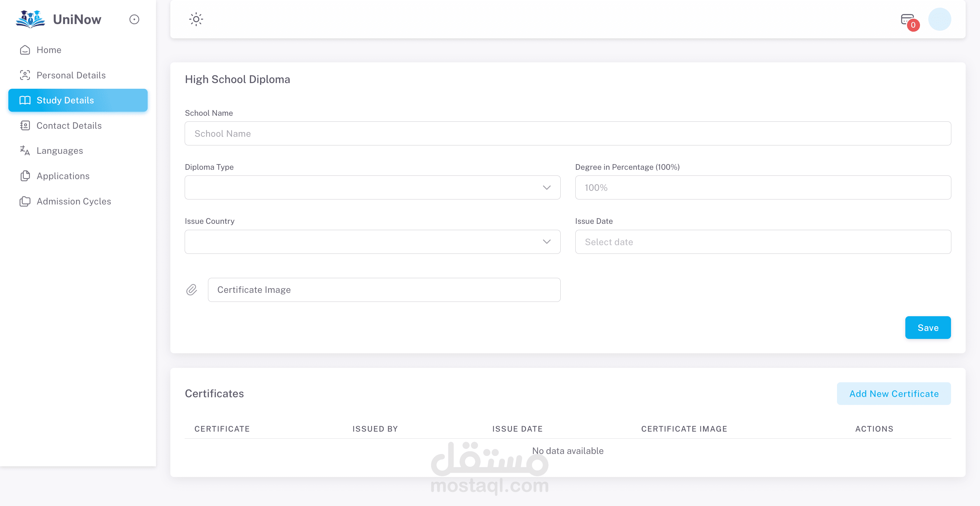Screen dimensions: 980x506
Task: Click the School Name input field
Action: (x=568, y=133)
